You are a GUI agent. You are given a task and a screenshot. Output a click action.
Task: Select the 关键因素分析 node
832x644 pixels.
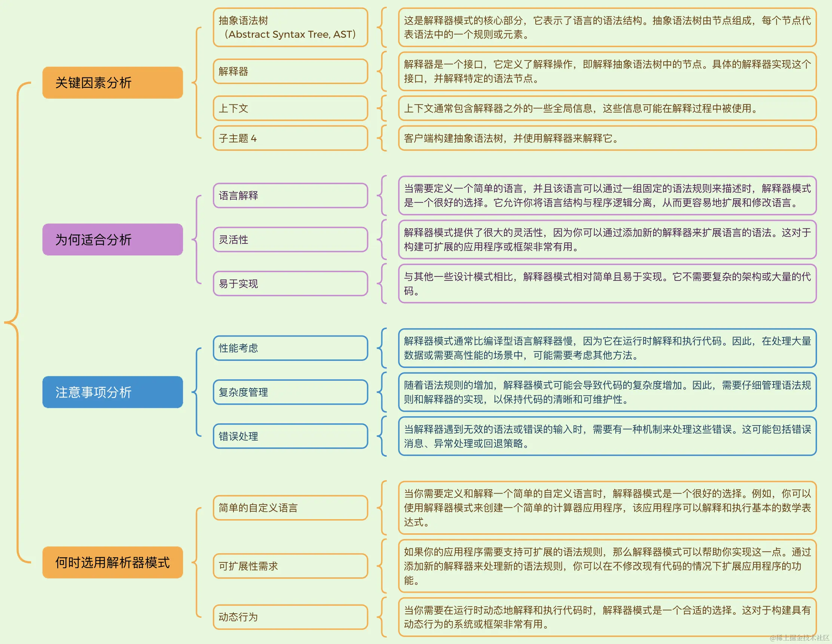[x=112, y=82]
